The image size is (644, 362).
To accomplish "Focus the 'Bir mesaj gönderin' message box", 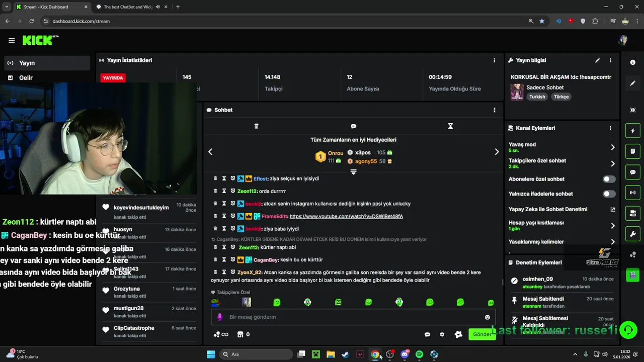I will tap(353, 317).
